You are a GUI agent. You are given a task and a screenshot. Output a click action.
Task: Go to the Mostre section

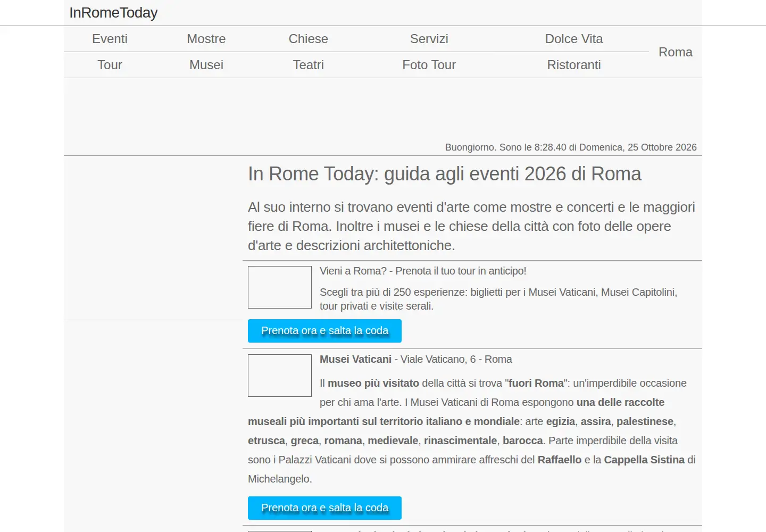pyautogui.click(x=206, y=39)
